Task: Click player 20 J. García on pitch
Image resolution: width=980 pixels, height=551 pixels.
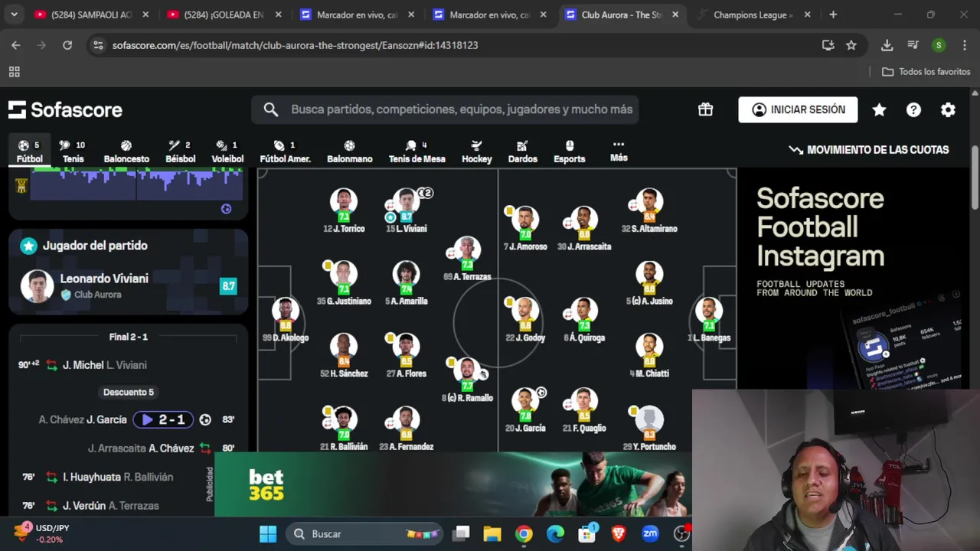Action: point(525,411)
